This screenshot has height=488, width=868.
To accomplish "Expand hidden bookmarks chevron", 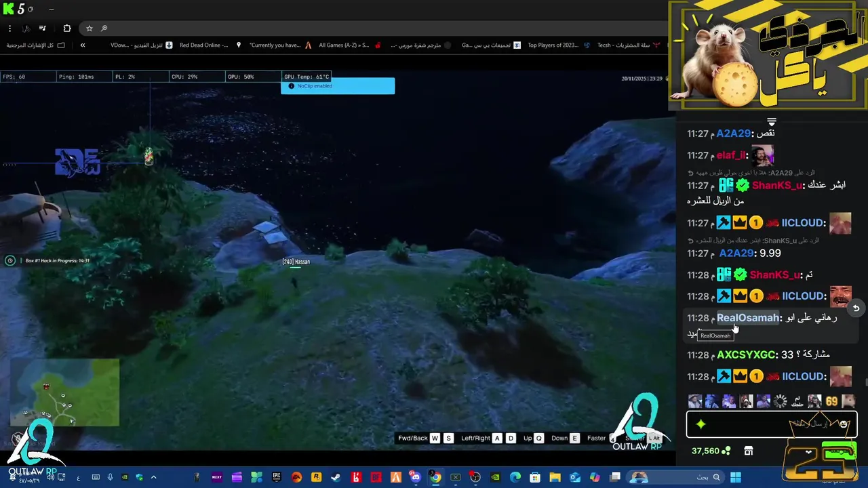I will (83, 45).
